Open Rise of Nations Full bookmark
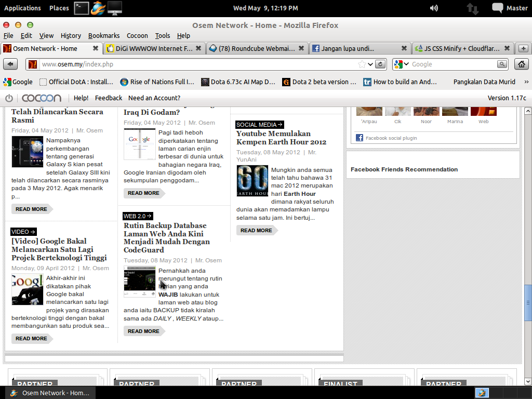Screen dimensions: 532x399 point(157,82)
